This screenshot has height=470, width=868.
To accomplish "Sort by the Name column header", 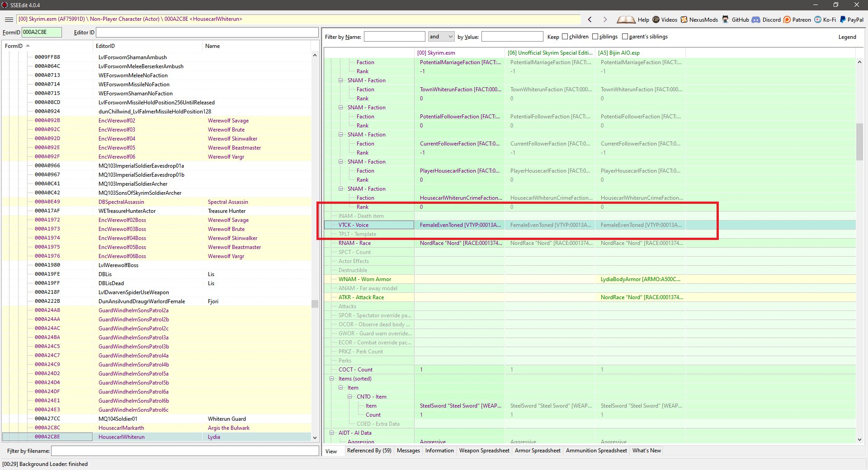I will click(256, 46).
